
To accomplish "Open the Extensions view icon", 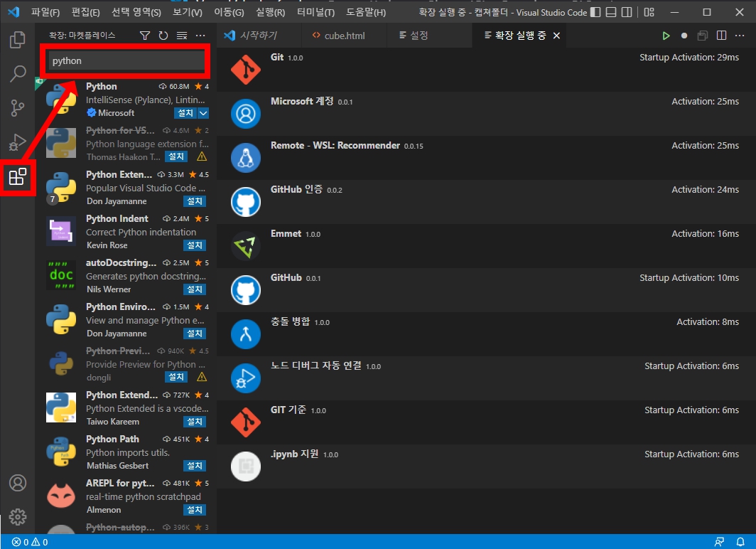I will (17, 177).
